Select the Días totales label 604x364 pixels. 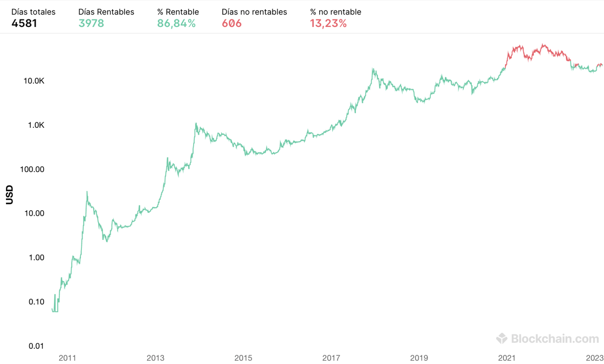pos(33,12)
